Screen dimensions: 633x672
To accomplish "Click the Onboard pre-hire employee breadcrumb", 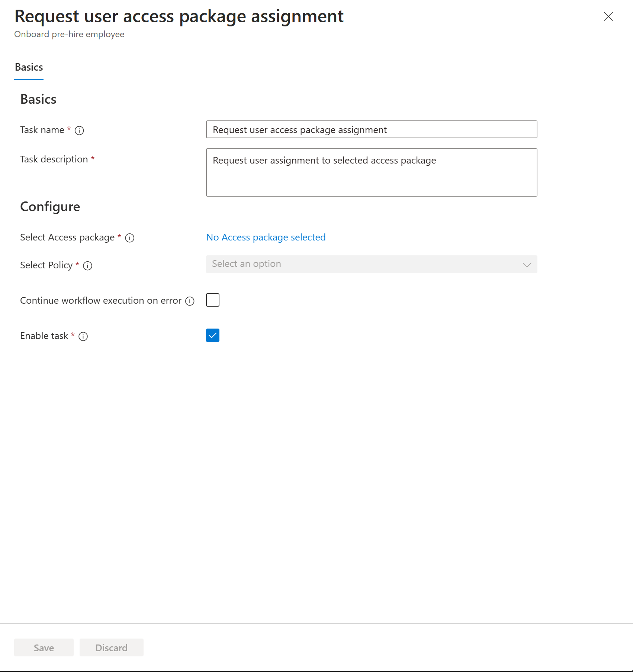I will 69,34.
